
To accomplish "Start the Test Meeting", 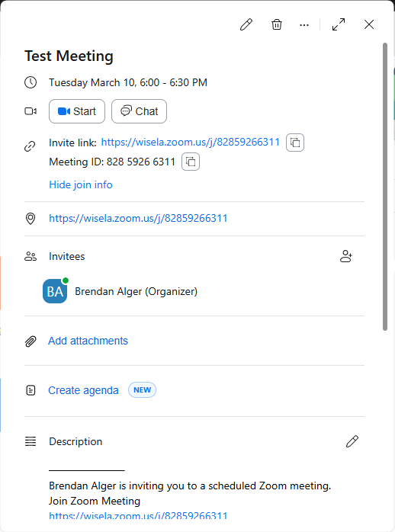I will point(77,111).
